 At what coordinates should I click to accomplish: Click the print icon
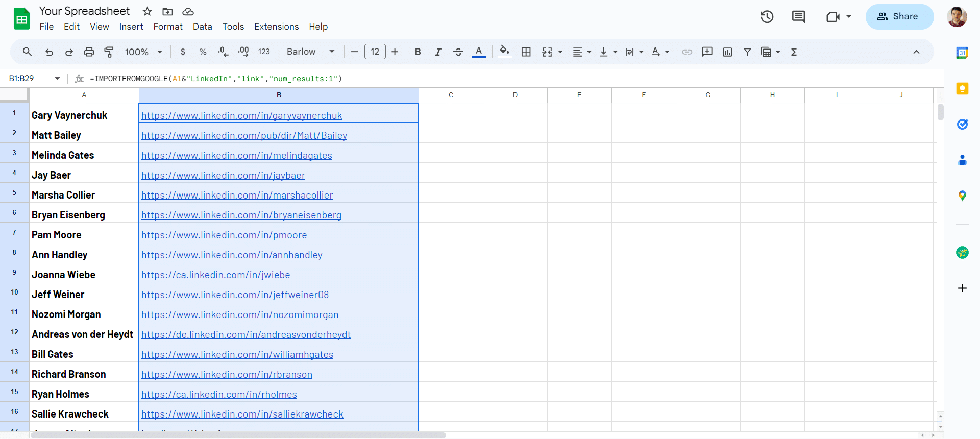point(89,52)
